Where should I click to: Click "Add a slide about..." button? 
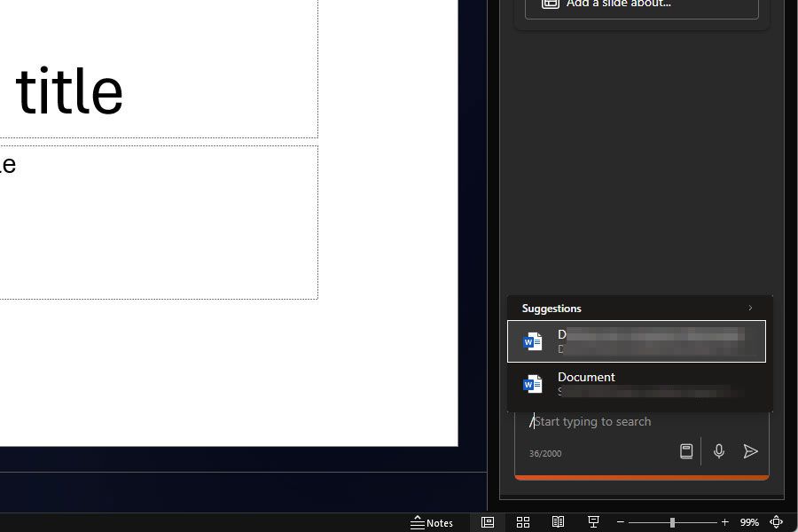coord(641,4)
